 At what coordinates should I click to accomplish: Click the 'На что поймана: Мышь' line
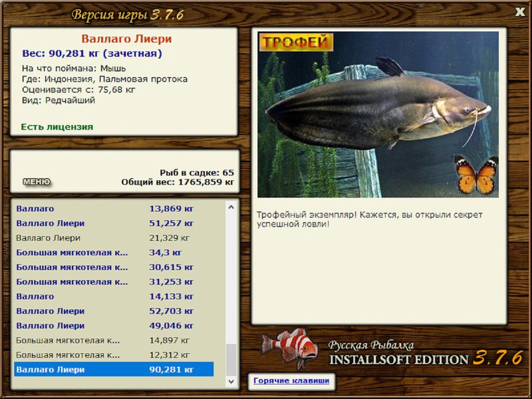(74, 68)
